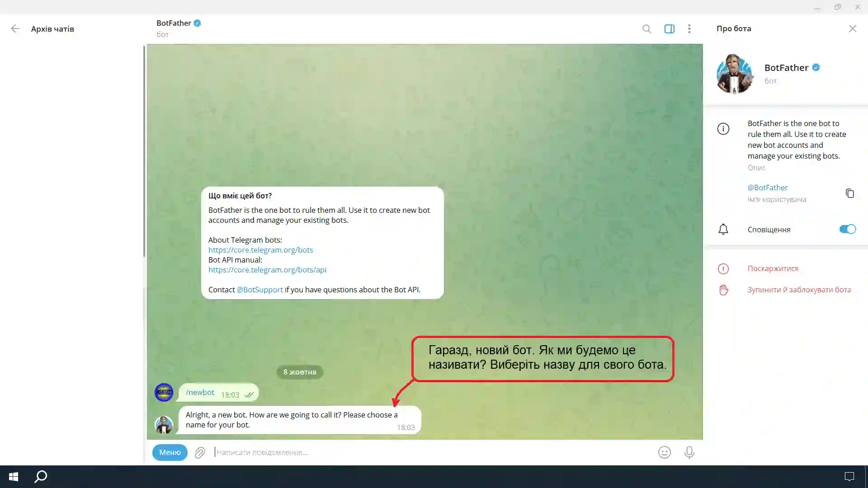Open the emoji picker smiley icon

[x=664, y=452]
